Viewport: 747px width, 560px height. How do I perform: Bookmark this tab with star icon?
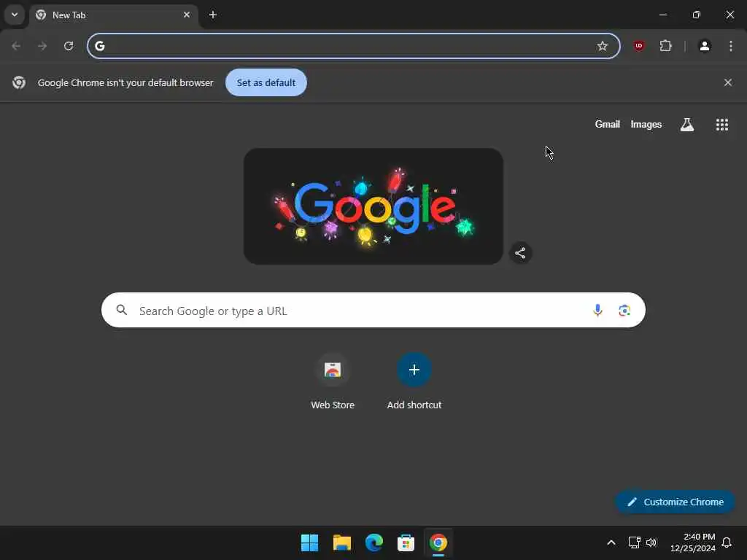[602, 46]
